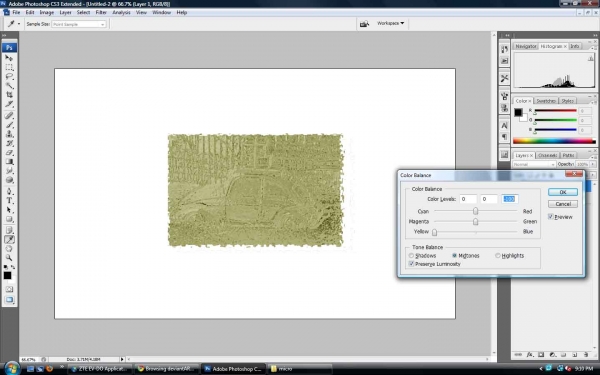Select the Zoom tool
The height and width of the screenshot is (375, 600).
pyautogui.click(x=9, y=258)
